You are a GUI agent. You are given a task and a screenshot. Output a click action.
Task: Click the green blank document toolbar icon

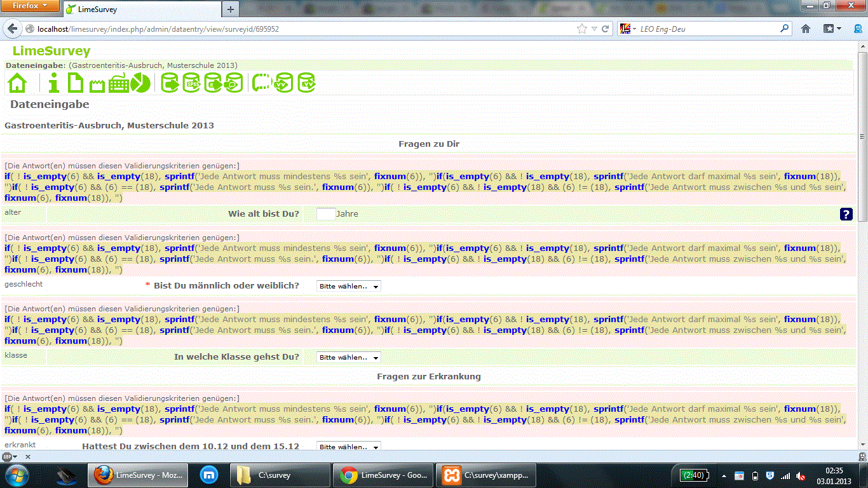(76, 83)
